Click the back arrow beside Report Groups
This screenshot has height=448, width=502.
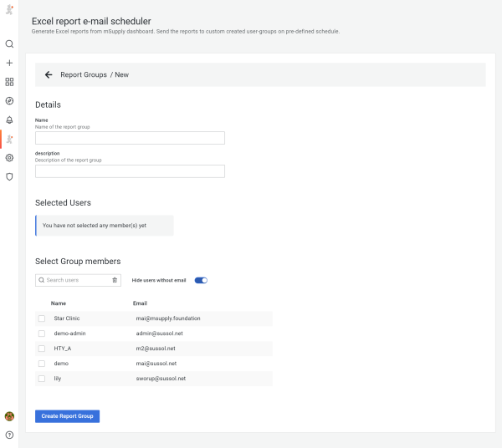pyautogui.click(x=49, y=74)
